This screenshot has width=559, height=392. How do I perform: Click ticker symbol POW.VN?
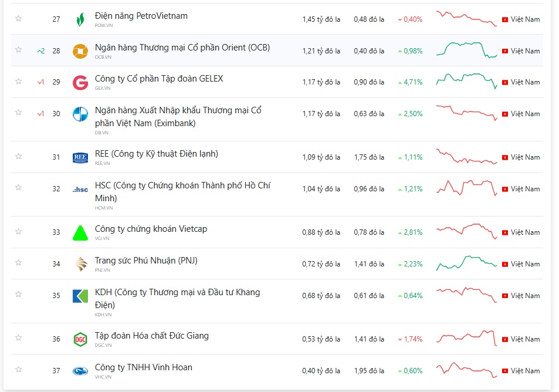pos(104,25)
